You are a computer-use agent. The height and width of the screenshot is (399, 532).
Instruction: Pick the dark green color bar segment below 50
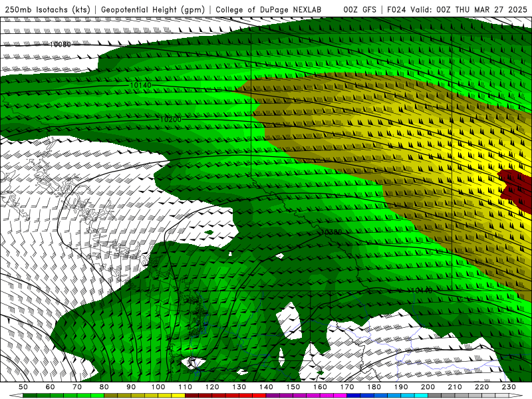coord(30,396)
